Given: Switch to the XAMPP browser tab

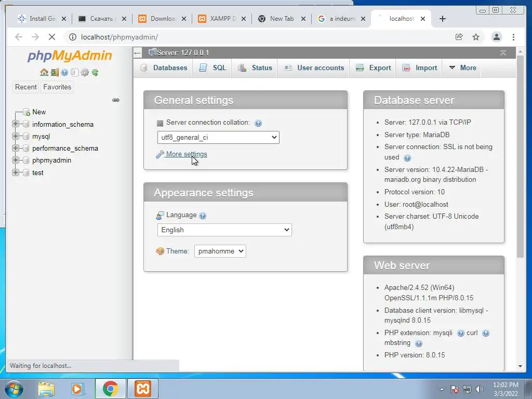Looking at the screenshot, I should 222,19.
